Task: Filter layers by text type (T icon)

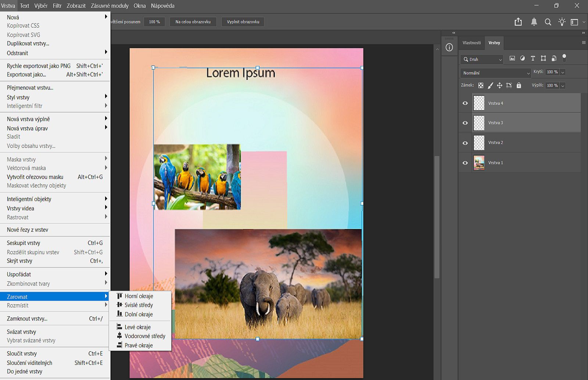Action: 533,58
